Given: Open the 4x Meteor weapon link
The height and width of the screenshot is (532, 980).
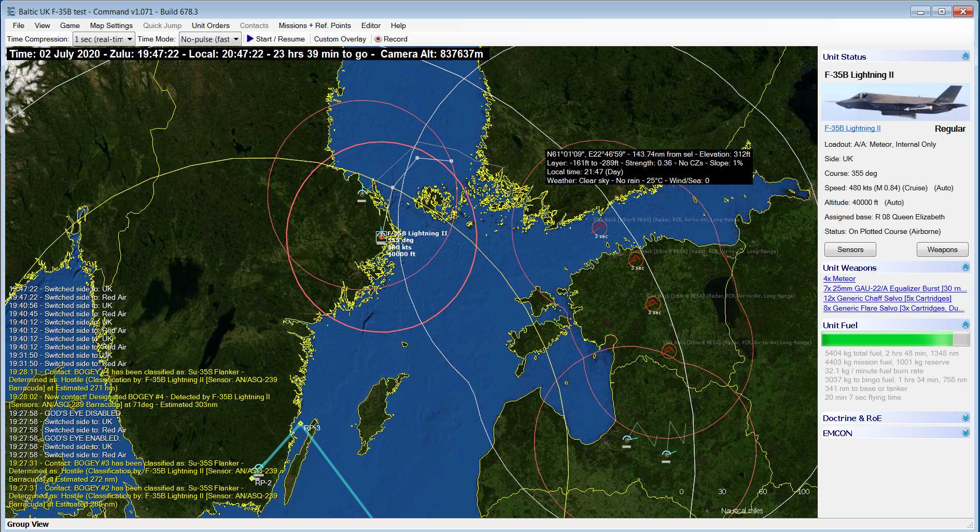Looking at the screenshot, I should point(839,278).
